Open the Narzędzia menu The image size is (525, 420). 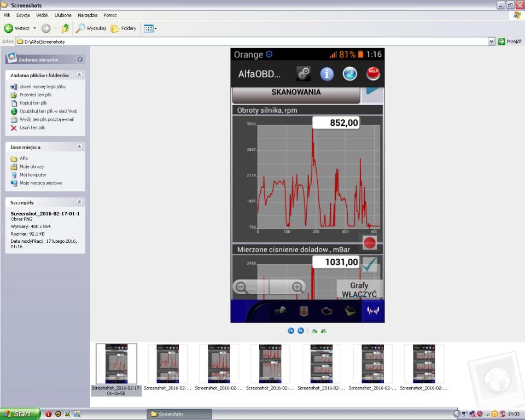[x=87, y=15]
